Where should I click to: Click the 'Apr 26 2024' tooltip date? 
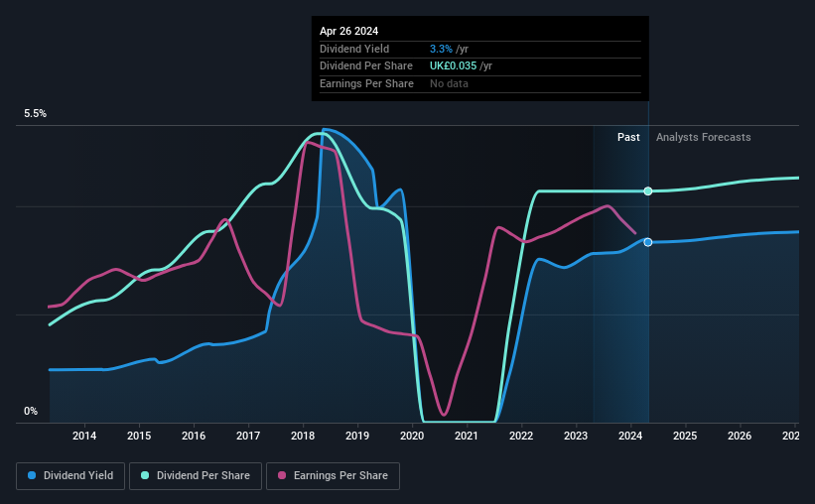[348, 31]
